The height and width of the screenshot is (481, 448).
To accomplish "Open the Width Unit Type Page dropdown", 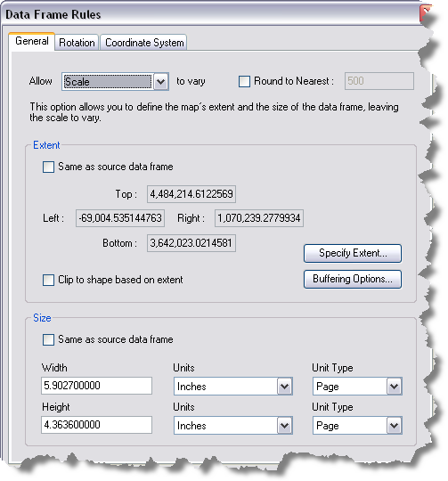I will [357, 387].
